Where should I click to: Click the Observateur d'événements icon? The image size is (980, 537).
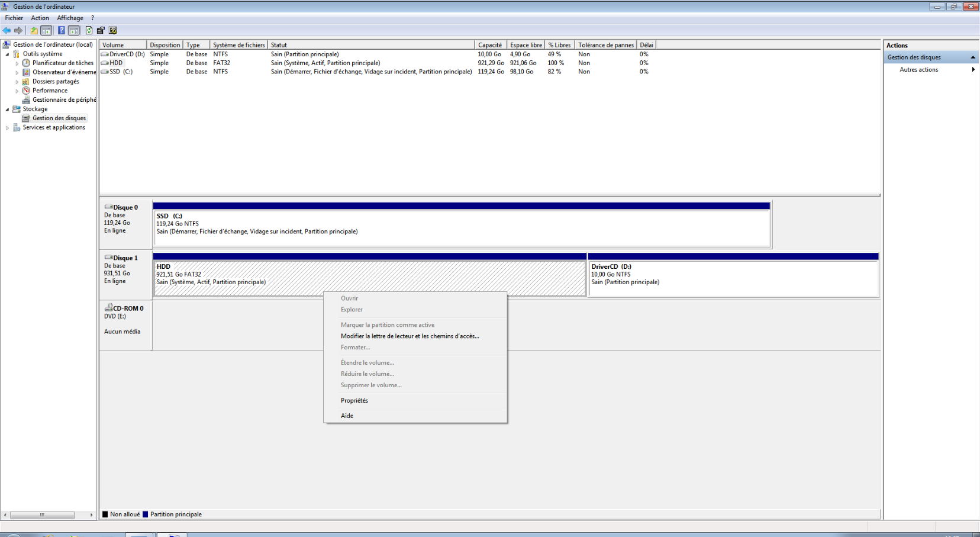(26, 72)
